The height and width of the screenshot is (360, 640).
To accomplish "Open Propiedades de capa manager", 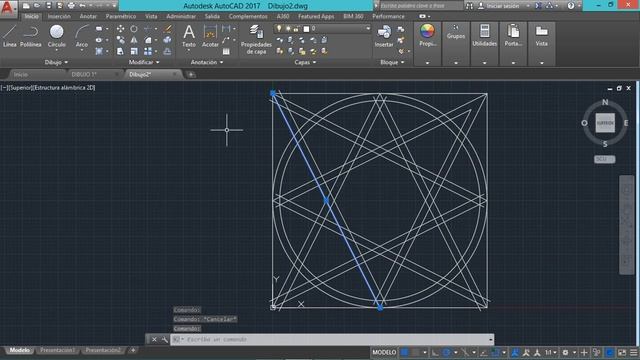I will point(256,39).
